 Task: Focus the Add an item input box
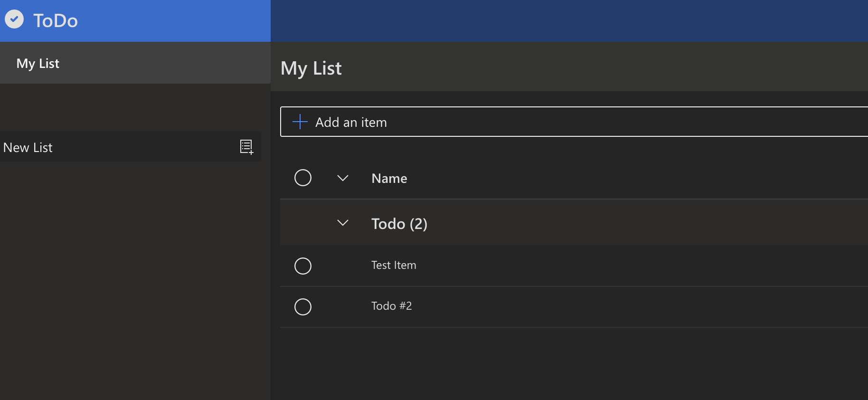pos(574,122)
